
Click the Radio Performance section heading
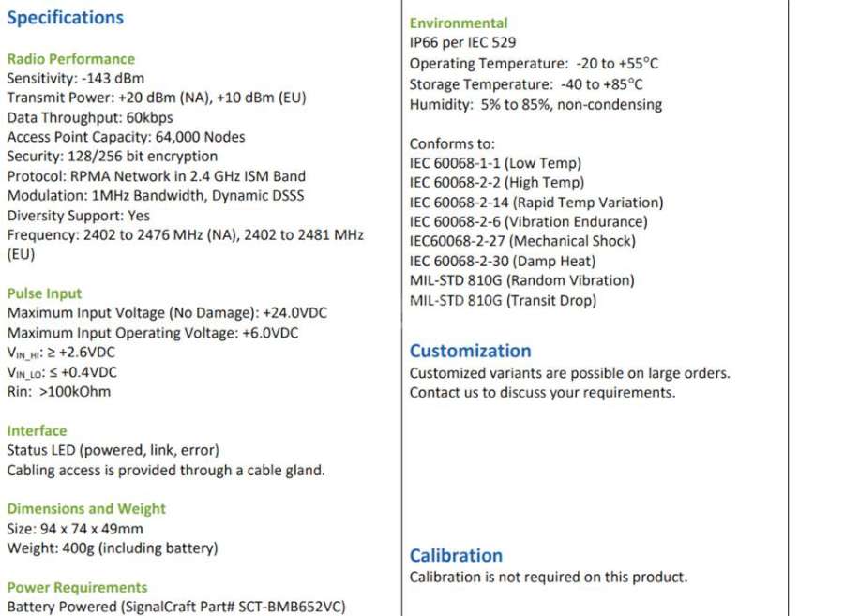point(71,59)
